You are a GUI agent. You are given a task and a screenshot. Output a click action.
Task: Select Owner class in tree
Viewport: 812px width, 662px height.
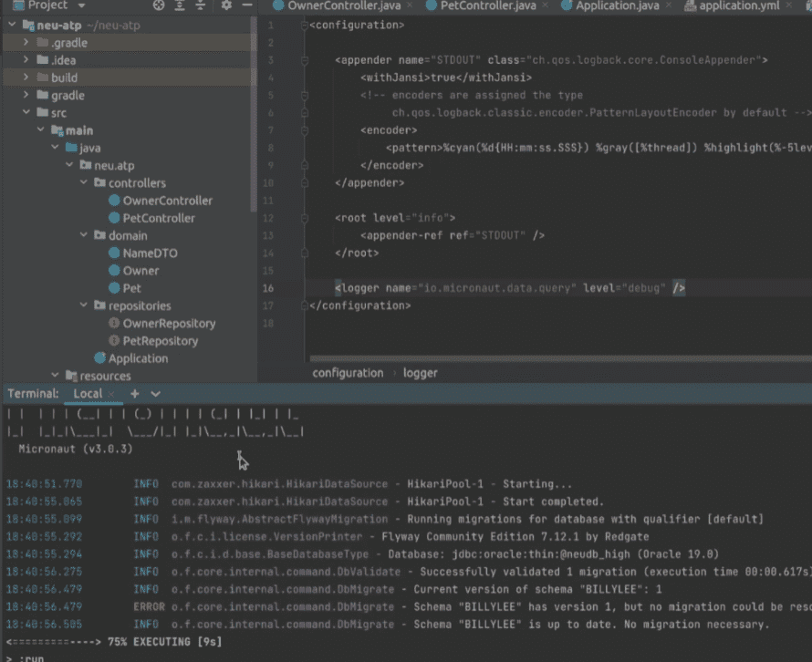tap(141, 271)
